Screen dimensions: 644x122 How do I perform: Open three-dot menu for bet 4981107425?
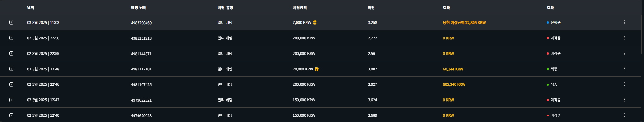pyautogui.click(x=624, y=84)
